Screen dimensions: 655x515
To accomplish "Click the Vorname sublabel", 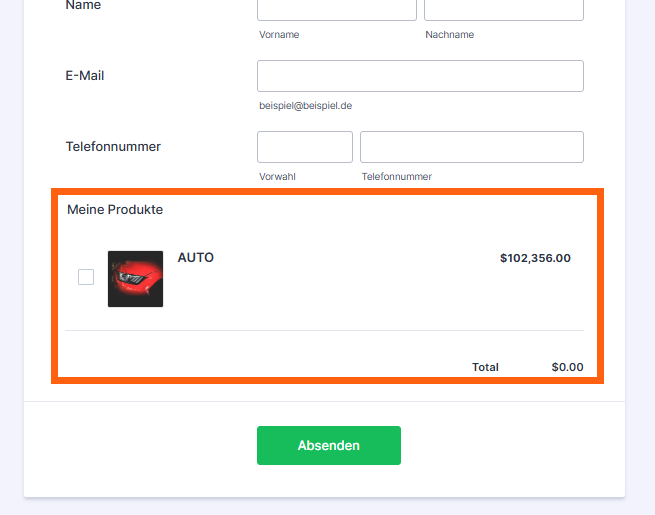I will point(279,35).
